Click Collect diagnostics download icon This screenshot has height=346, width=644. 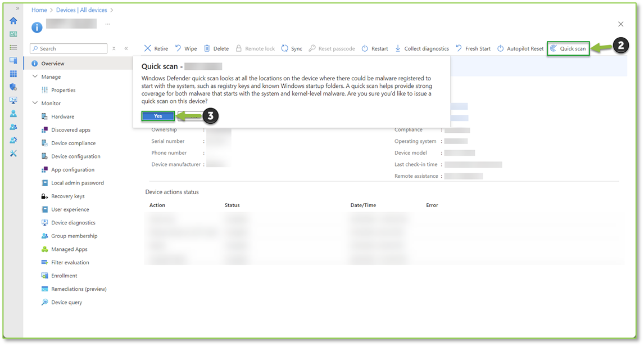point(398,48)
